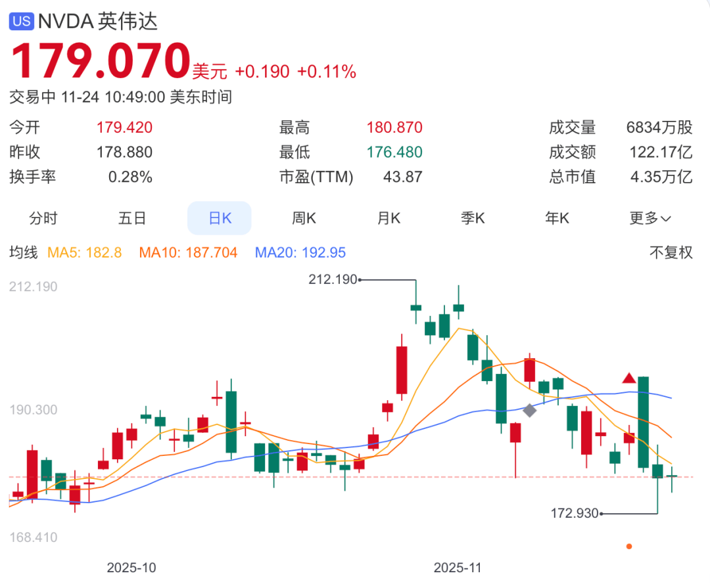This screenshot has width=710, height=588.
Task: Expand the 更多 dropdown menu
Action: click(650, 219)
